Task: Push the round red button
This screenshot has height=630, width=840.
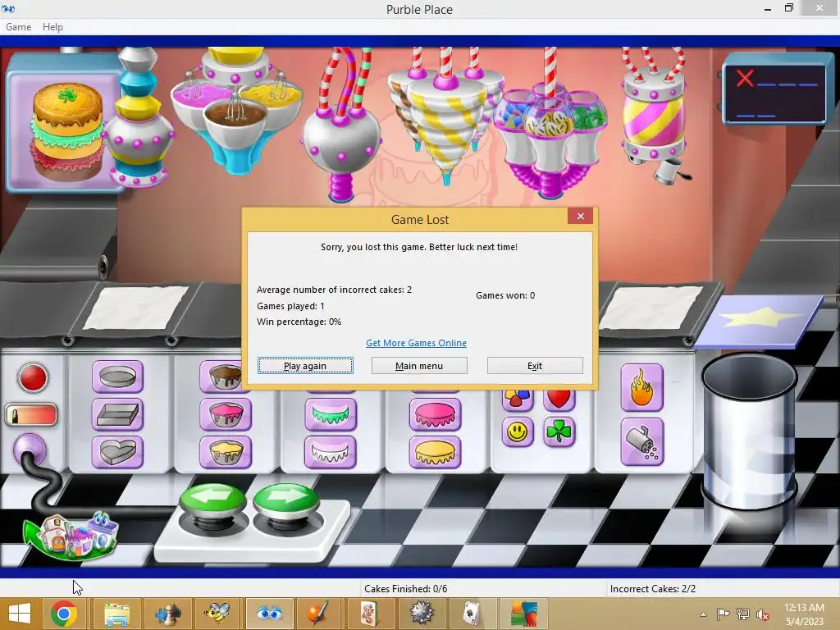Action: pos(33,377)
